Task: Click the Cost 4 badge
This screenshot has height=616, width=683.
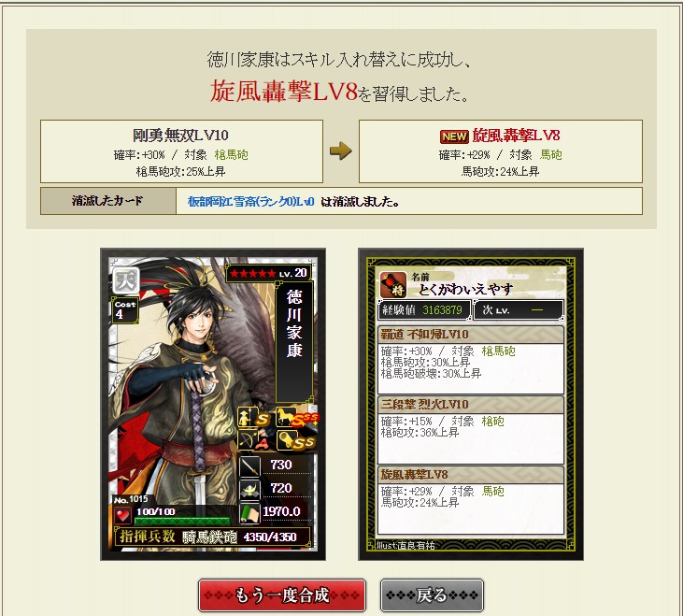Action: [125, 309]
